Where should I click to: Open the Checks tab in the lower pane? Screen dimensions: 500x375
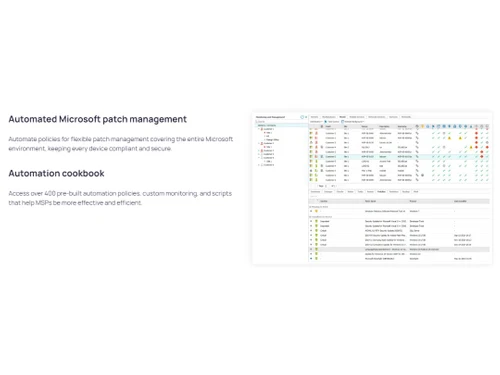click(340, 192)
